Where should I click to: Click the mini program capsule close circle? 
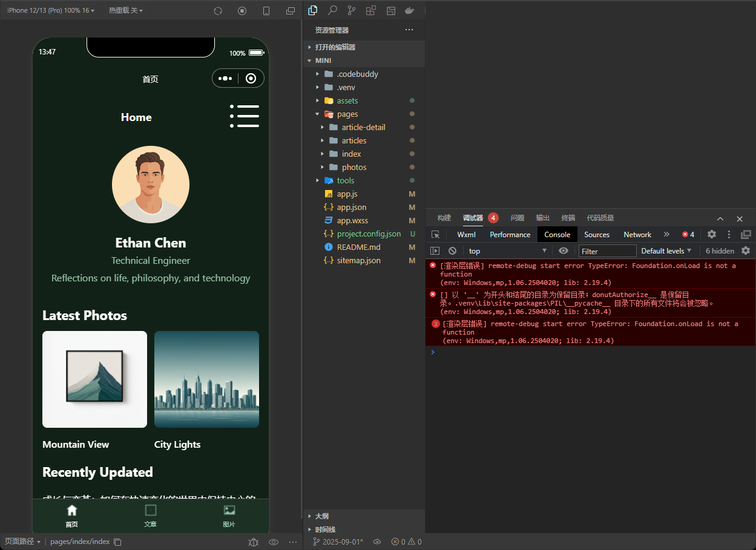pos(251,78)
